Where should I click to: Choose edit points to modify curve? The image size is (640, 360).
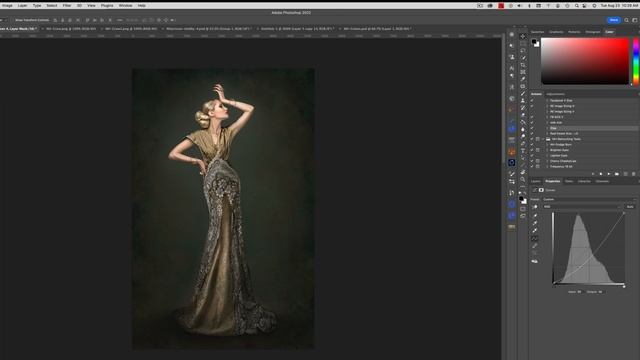pos(535,238)
